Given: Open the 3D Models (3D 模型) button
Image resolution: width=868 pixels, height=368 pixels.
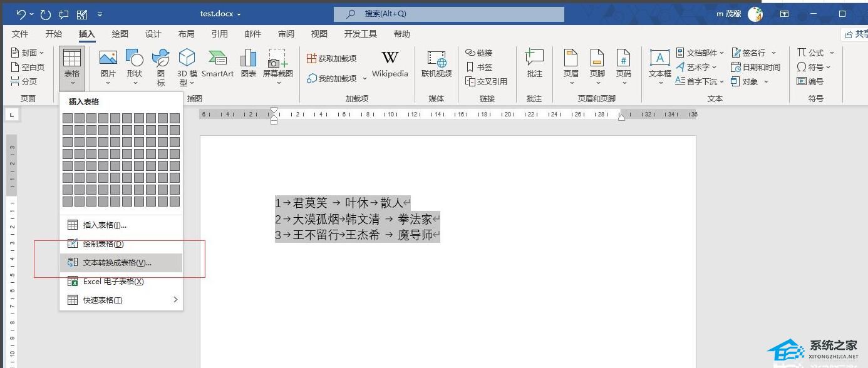Looking at the screenshot, I should coord(187,68).
